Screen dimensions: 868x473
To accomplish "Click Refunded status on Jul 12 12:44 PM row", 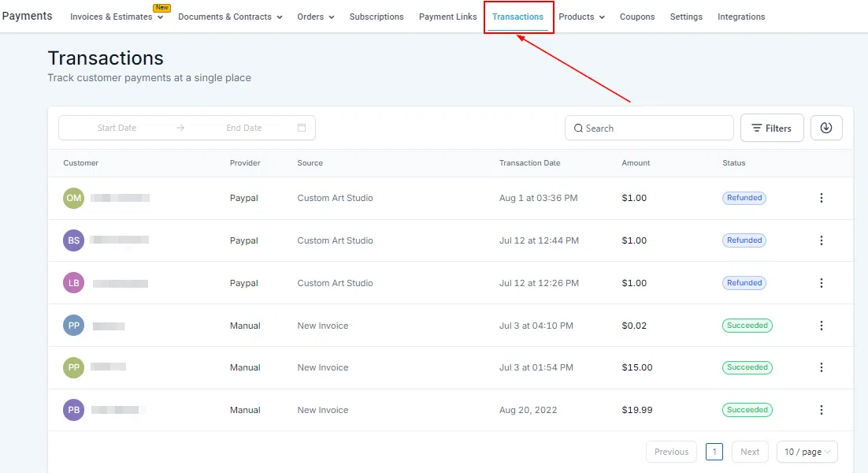I will coord(744,240).
